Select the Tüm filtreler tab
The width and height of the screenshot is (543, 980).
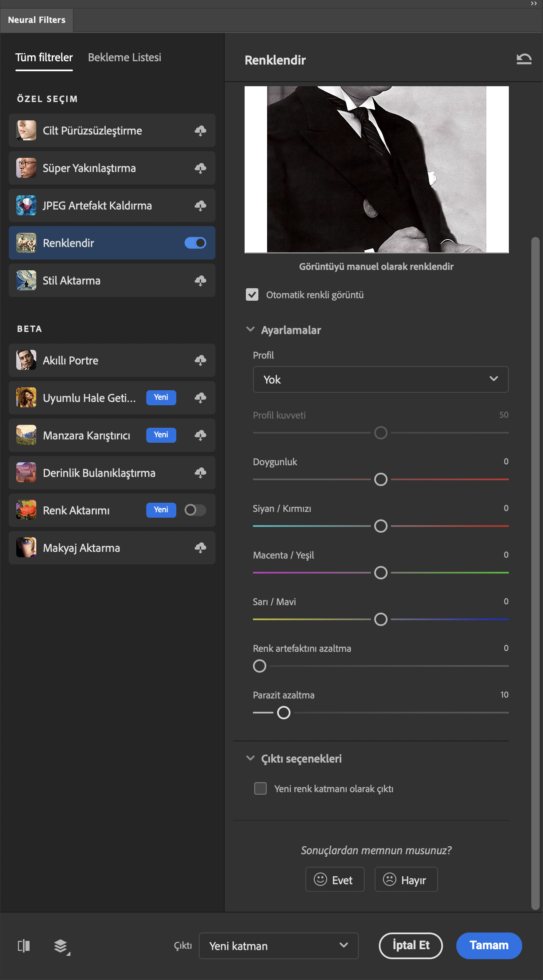pos(44,57)
